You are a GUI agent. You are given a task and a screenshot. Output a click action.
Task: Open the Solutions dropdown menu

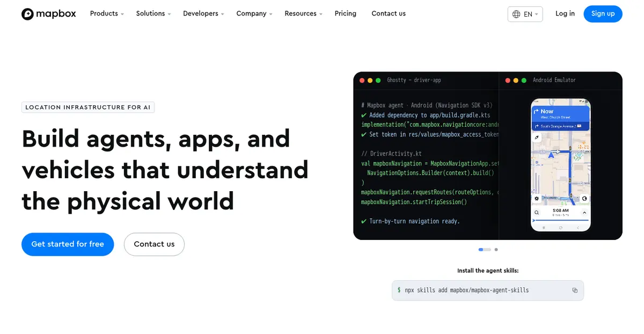[x=153, y=13]
